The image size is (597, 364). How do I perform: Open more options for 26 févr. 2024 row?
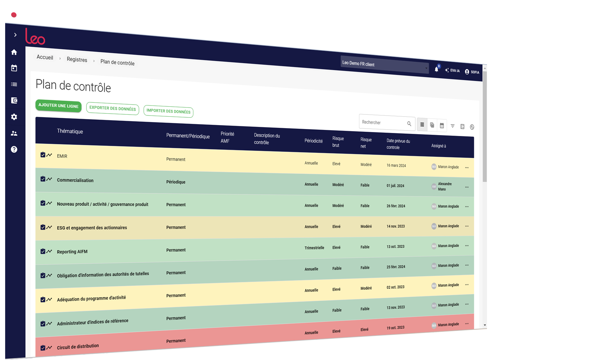[x=467, y=206]
